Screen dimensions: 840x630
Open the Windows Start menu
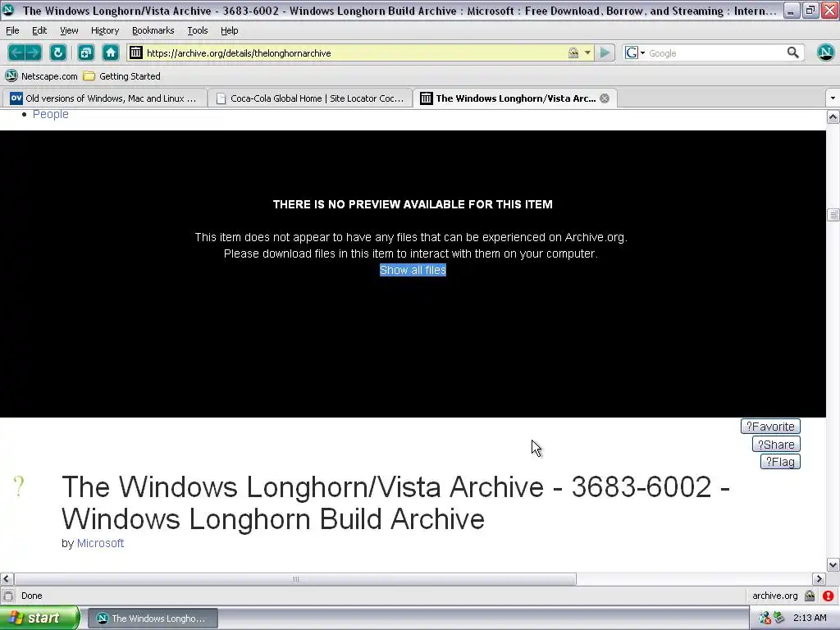[39, 619]
